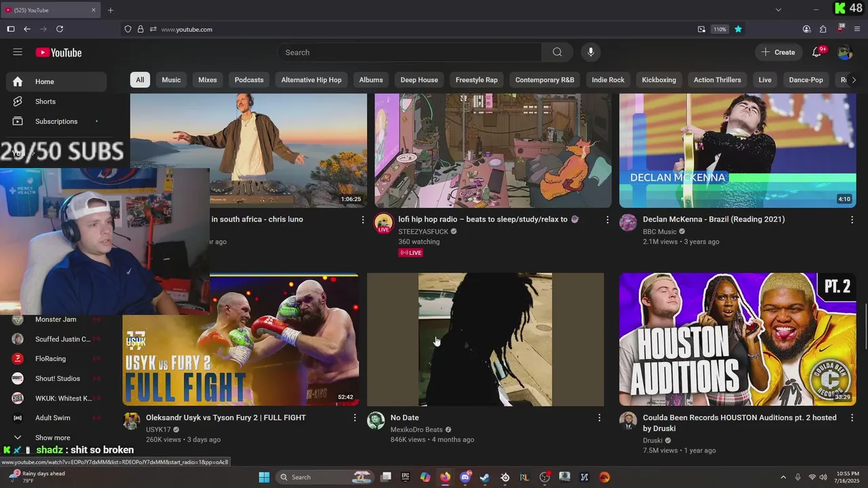Viewport: 868px width, 488px height.
Task: Open STEEZYASFUCK channel avatar
Action: pyautogui.click(x=384, y=224)
